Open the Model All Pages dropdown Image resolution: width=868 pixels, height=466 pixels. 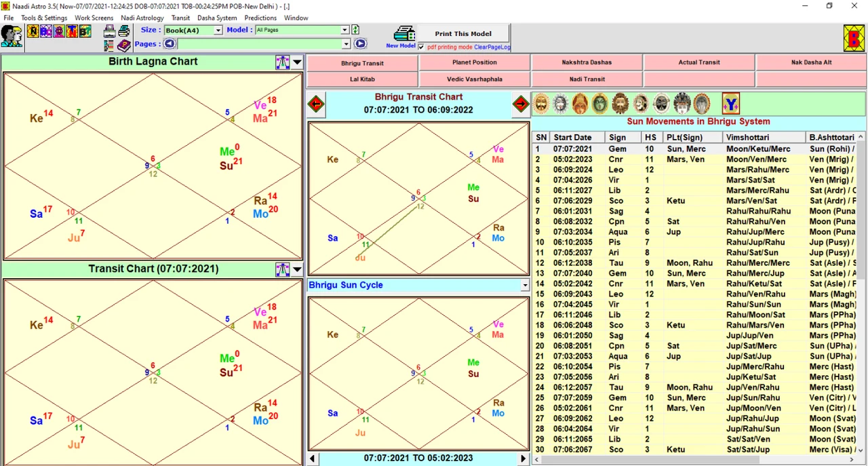click(344, 30)
